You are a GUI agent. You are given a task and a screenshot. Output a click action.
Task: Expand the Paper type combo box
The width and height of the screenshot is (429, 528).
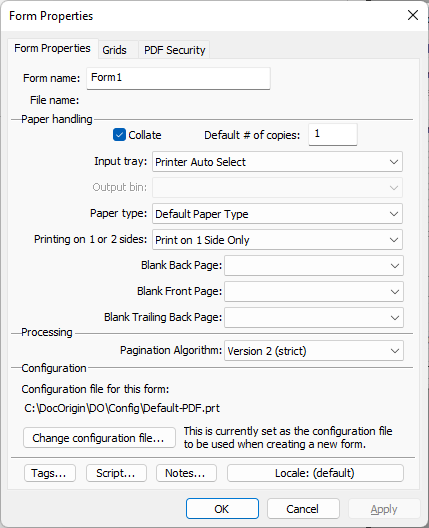(x=277, y=214)
